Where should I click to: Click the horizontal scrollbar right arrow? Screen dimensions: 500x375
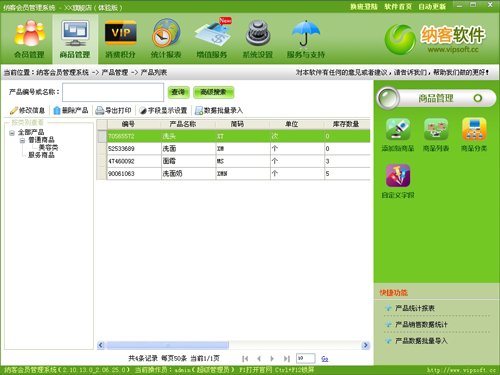pyautogui.click(x=366, y=345)
